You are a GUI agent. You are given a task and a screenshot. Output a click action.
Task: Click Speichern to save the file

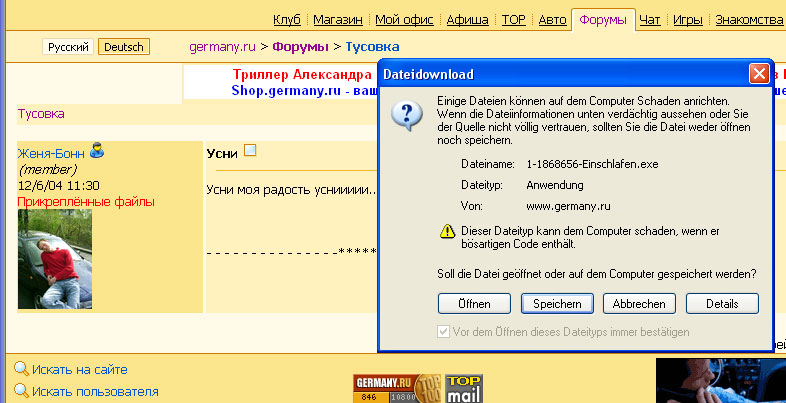tap(557, 304)
